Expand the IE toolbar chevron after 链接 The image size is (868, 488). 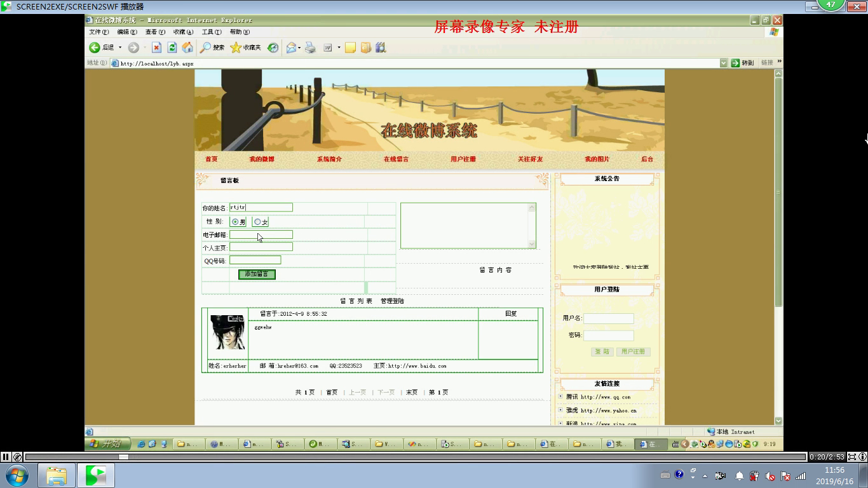pyautogui.click(x=779, y=62)
